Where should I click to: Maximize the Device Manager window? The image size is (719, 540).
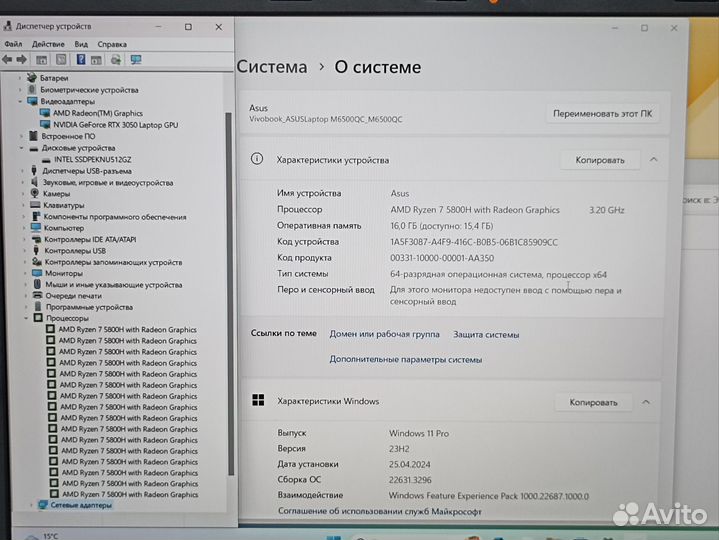pyautogui.click(x=188, y=27)
